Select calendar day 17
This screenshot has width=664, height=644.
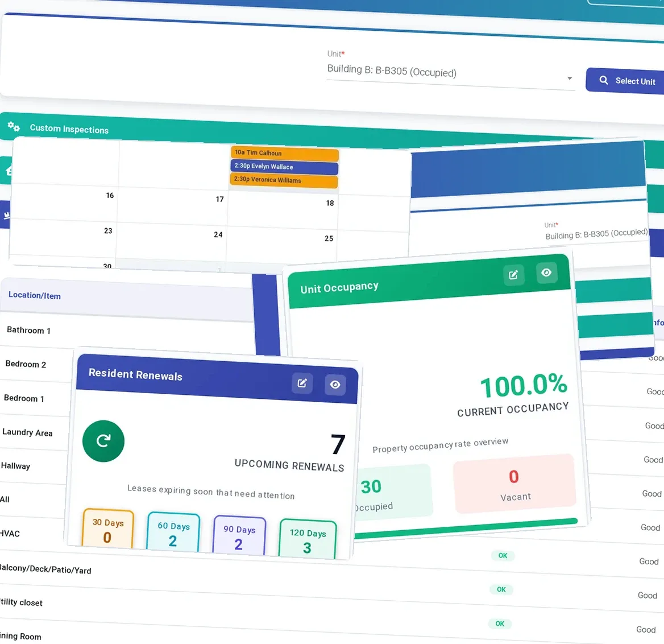[219, 199]
